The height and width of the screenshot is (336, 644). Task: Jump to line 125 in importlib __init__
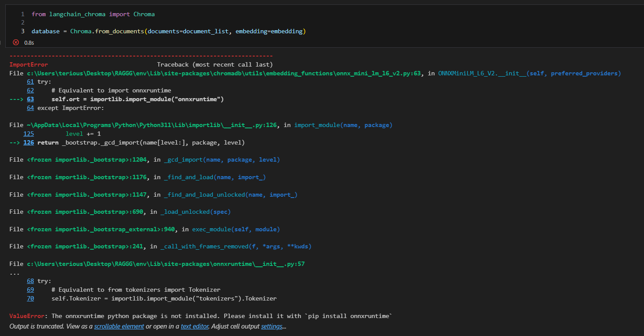(x=29, y=134)
